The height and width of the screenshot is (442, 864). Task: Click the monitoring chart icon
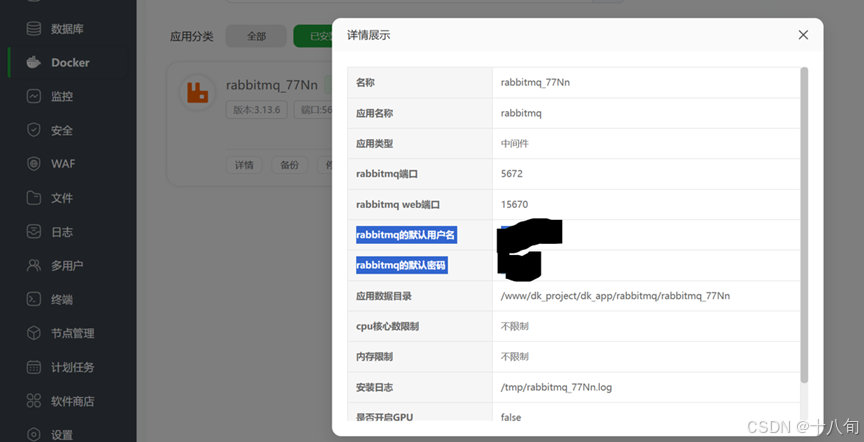(x=34, y=96)
